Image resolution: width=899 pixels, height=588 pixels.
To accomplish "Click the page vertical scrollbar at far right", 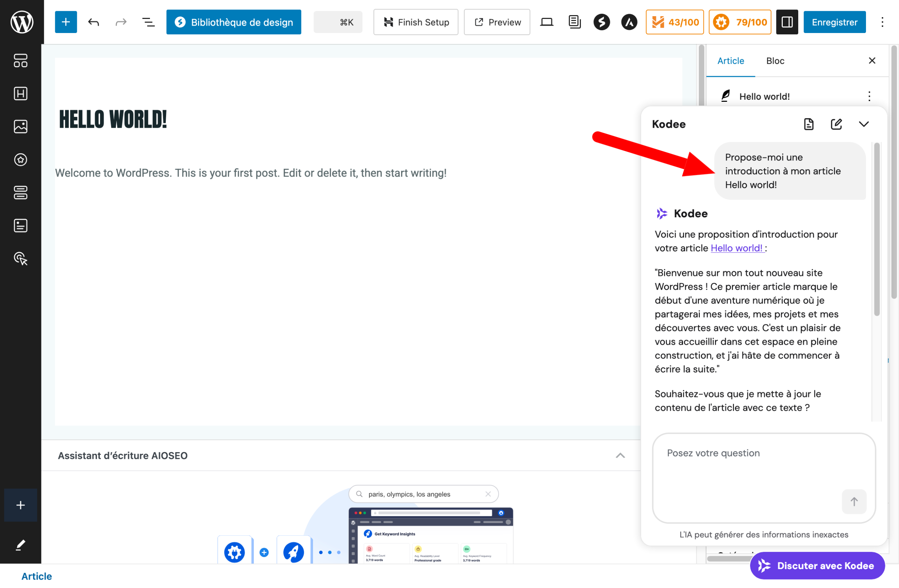I will 894,172.
